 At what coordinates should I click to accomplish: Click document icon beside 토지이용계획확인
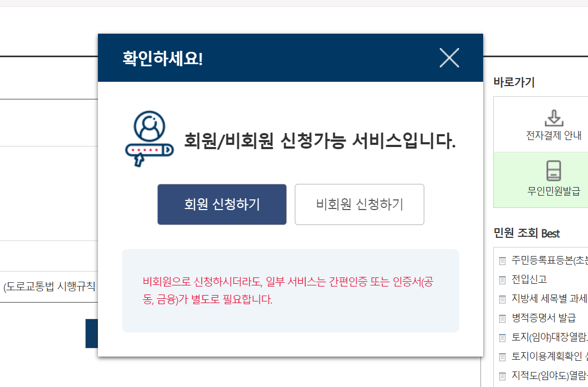pyautogui.click(x=502, y=357)
